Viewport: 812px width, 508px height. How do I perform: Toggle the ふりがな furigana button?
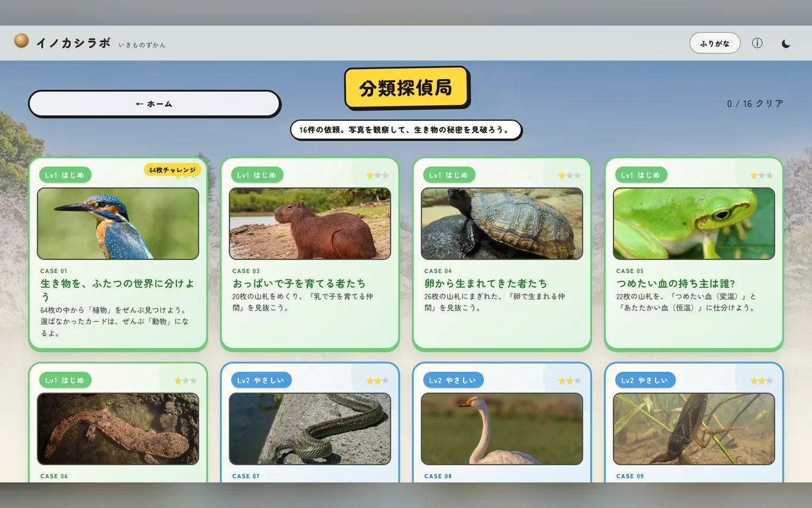click(715, 43)
